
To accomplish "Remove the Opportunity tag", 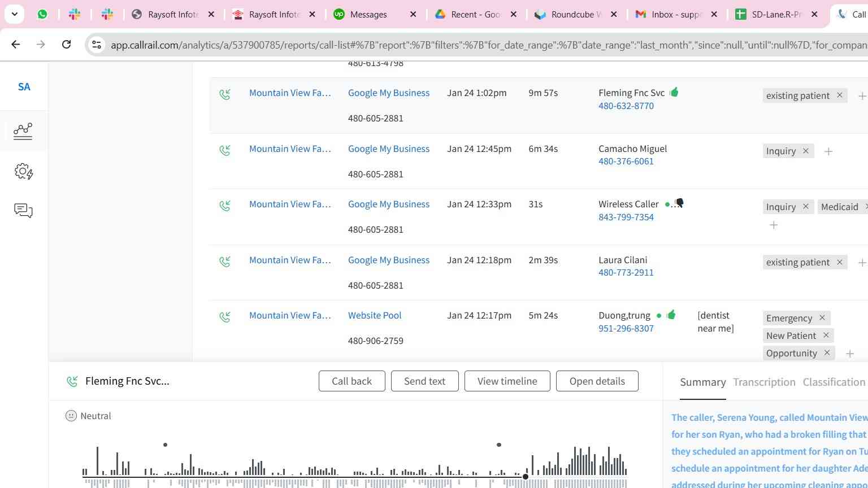I will (x=827, y=353).
